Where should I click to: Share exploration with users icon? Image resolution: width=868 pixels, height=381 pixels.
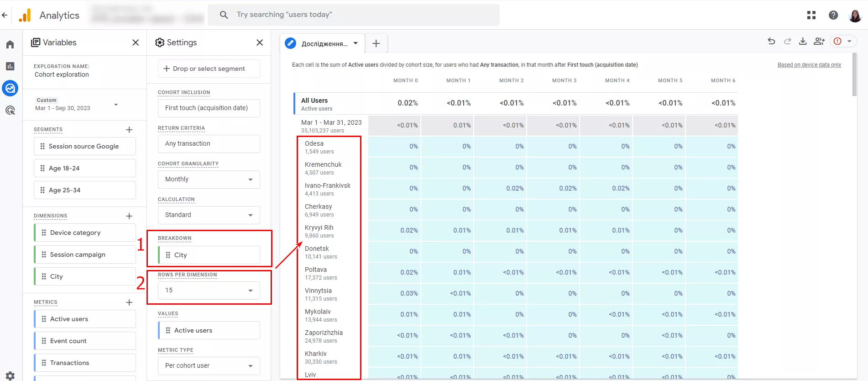819,41
